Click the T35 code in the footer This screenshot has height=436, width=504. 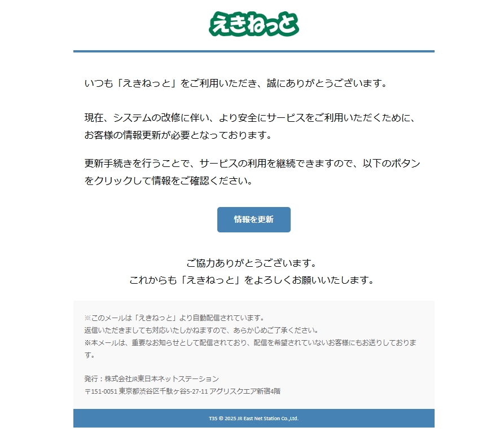tap(213, 419)
